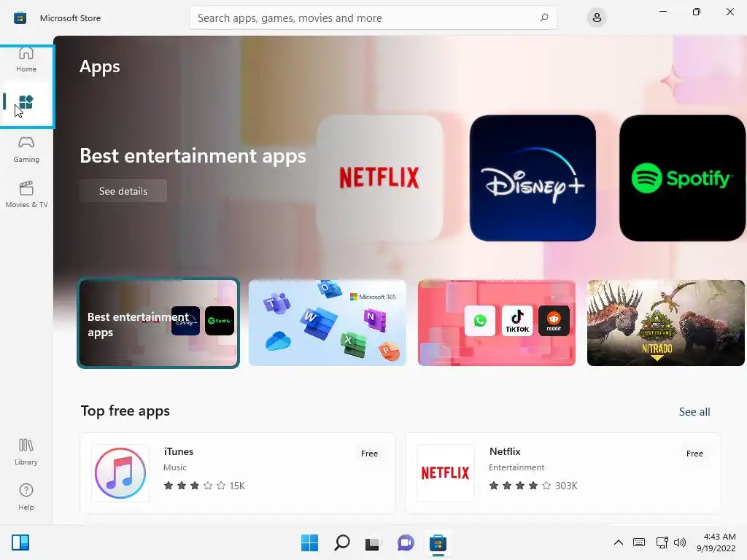Click the Free button for iTunes
The height and width of the screenshot is (560, 747).
(x=369, y=454)
